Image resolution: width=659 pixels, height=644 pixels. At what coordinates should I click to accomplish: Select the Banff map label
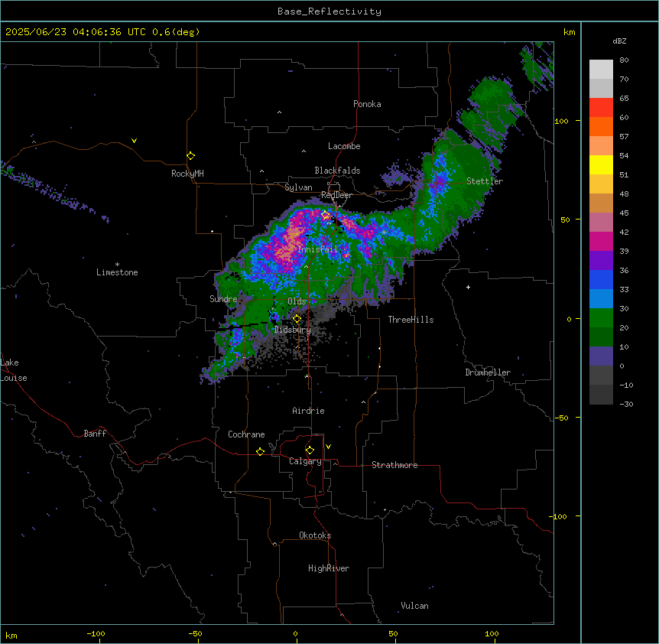tap(95, 434)
